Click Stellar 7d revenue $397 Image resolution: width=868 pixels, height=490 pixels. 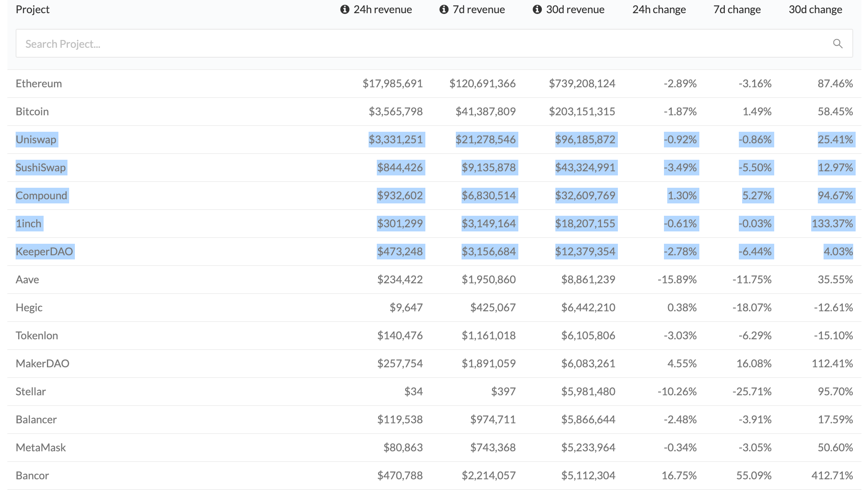click(503, 392)
